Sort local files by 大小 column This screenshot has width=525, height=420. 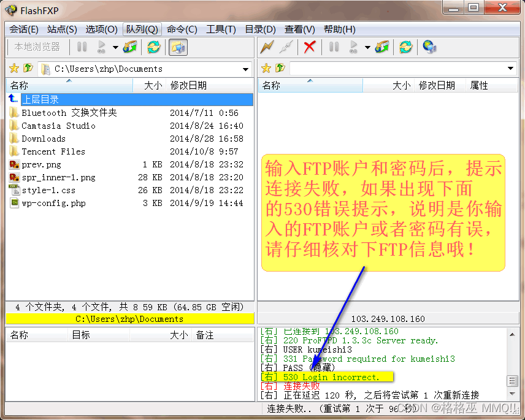pyautogui.click(x=155, y=85)
